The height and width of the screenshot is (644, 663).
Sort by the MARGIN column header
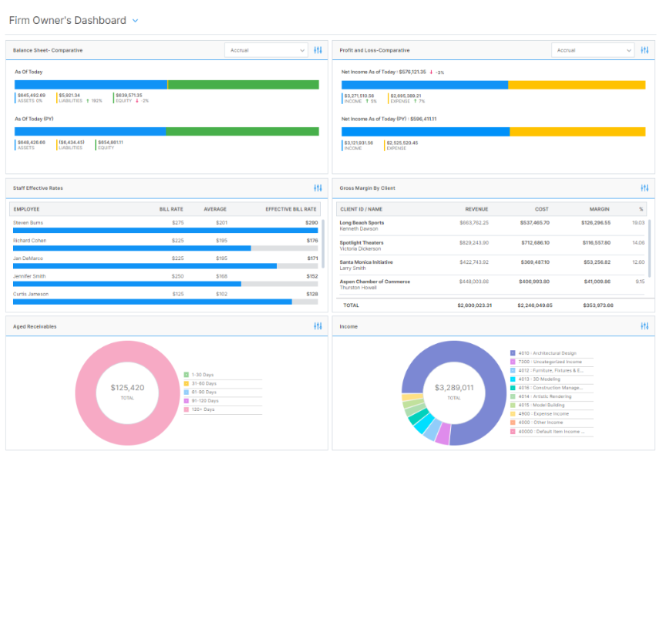tap(599, 209)
